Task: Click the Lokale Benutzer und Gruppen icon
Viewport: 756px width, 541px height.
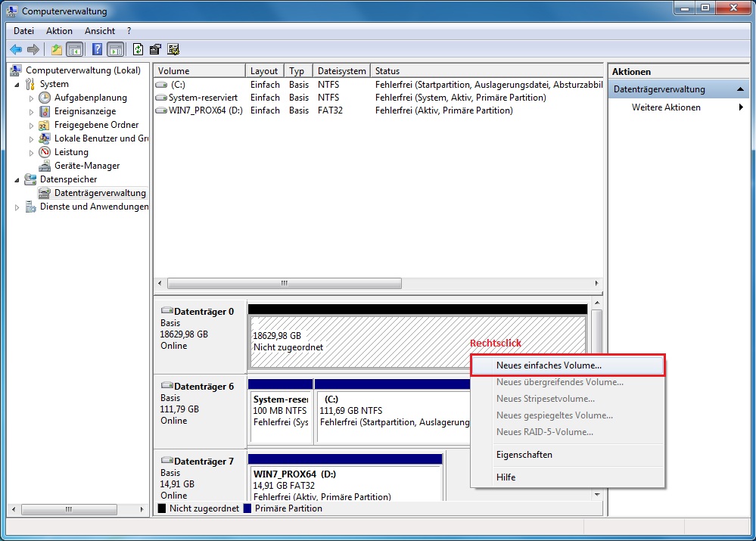Action: coord(45,138)
